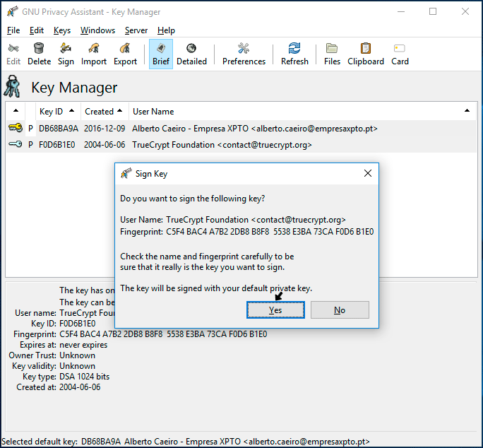
Task: Open the Server menu
Action: pos(136,30)
